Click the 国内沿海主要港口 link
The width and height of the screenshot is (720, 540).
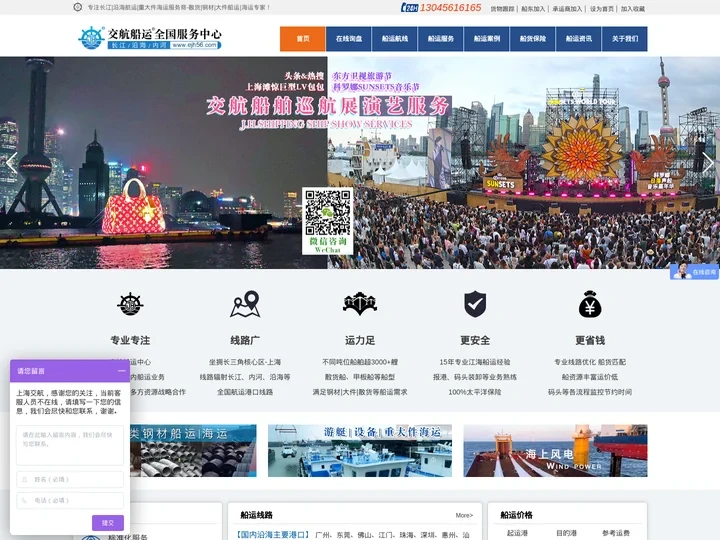click(x=272, y=535)
